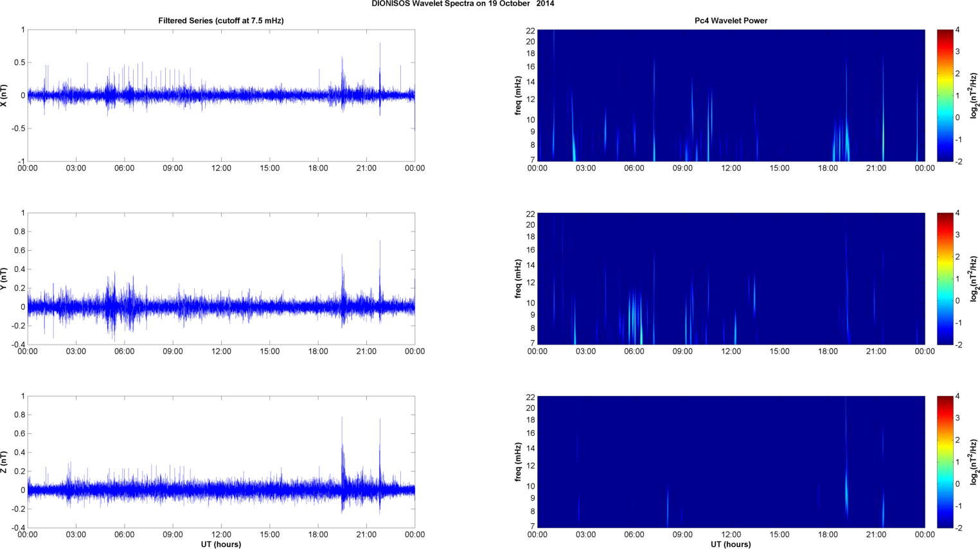Click the '18:00' tick label under the Y series plot
980x549 pixels.
tap(318, 352)
